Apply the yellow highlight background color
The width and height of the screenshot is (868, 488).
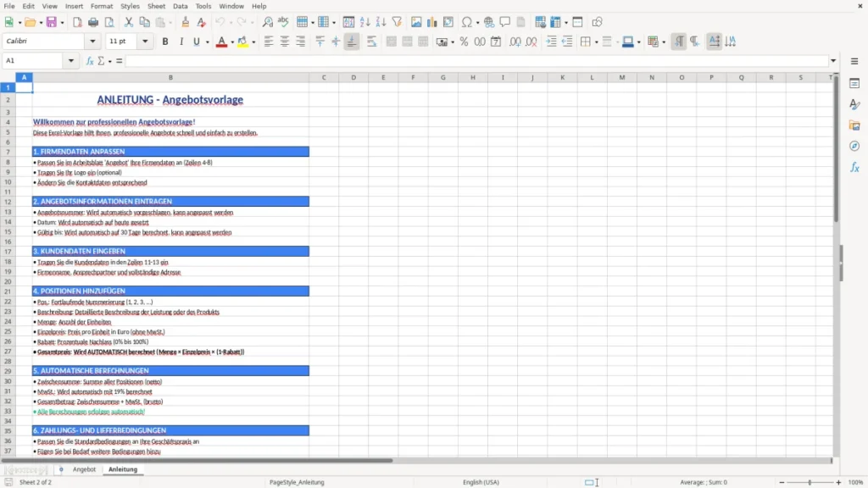pyautogui.click(x=242, y=42)
